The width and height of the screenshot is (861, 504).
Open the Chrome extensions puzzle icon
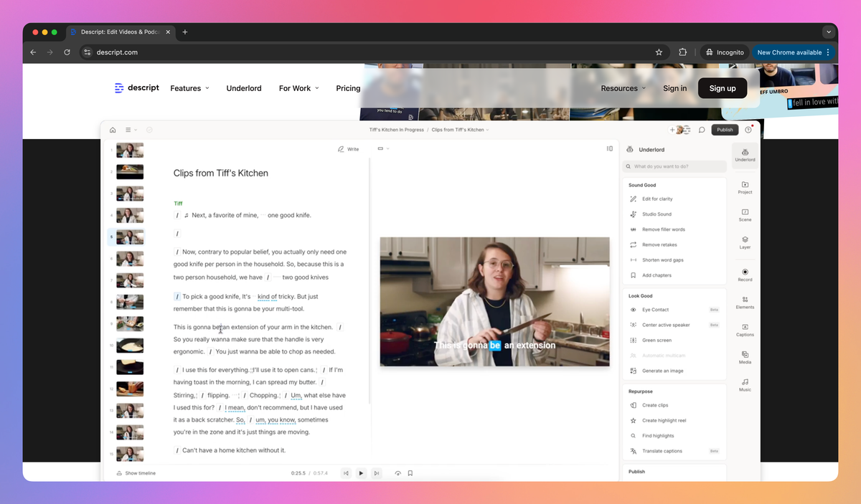(682, 52)
